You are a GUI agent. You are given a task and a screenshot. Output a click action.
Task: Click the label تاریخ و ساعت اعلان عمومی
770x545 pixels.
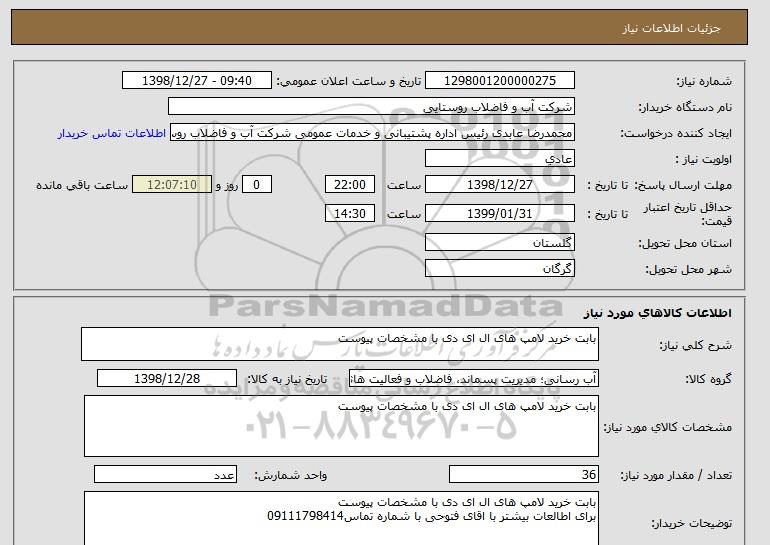(349, 81)
